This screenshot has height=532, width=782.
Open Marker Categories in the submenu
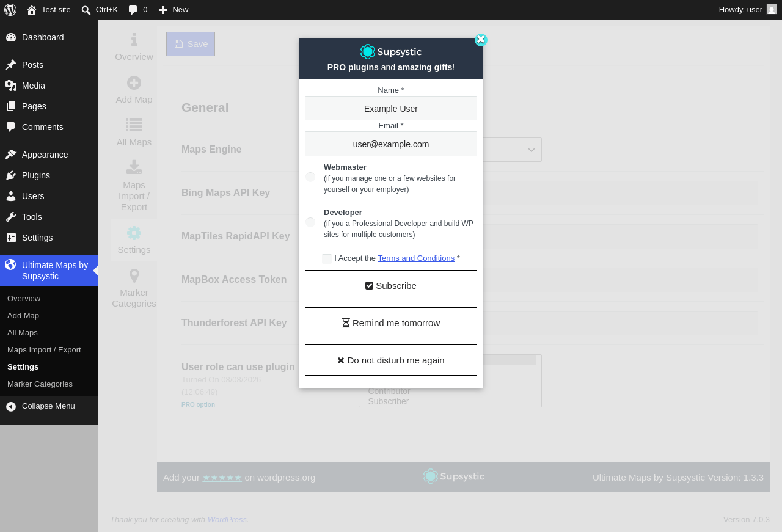click(x=40, y=384)
